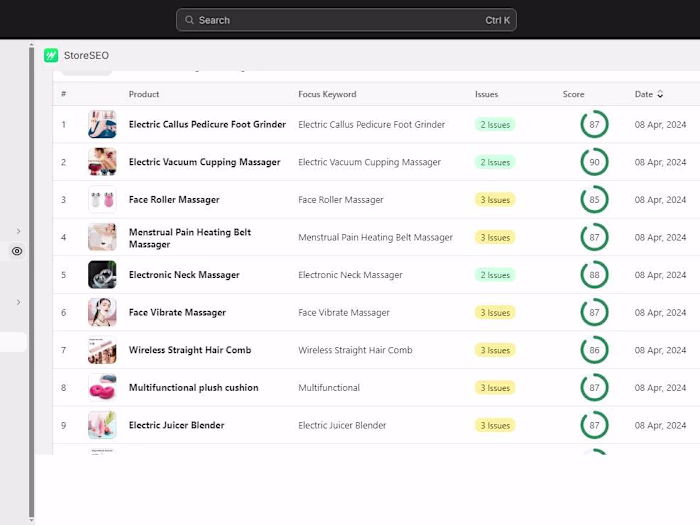This screenshot has height=525, width=700.
Task: Focus the top Search field
Action: pos(346,20)
